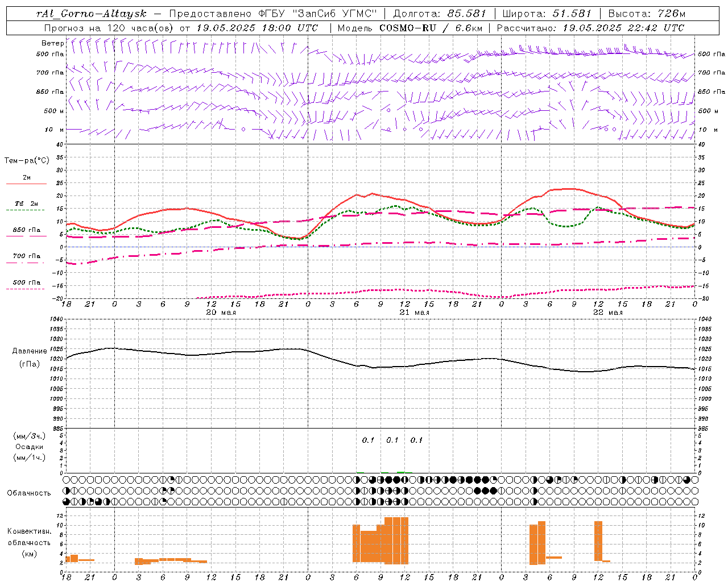Click the "Ветер" wind panel label
728x582 pixels.
[x=52, y=43]
